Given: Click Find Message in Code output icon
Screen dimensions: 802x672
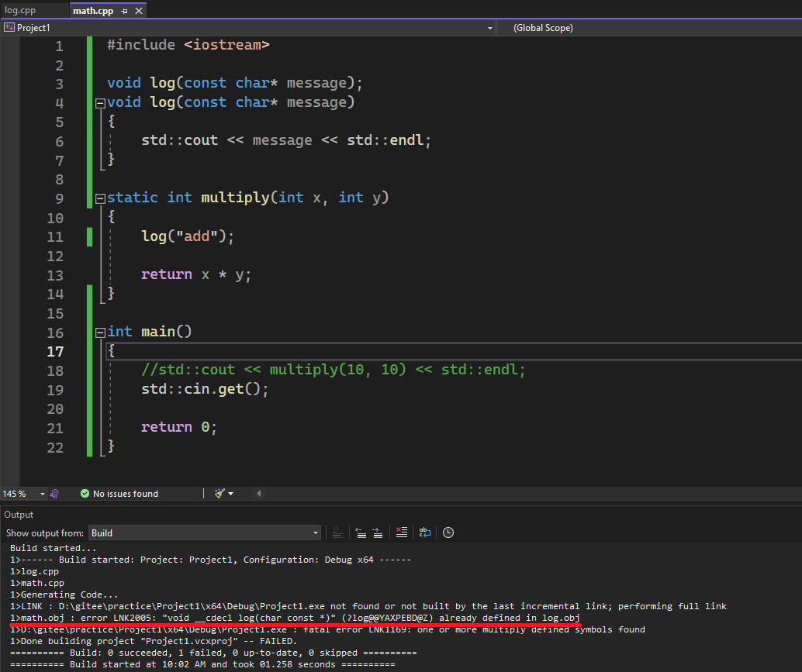Looking at the screenshot, I should (337, 533).
